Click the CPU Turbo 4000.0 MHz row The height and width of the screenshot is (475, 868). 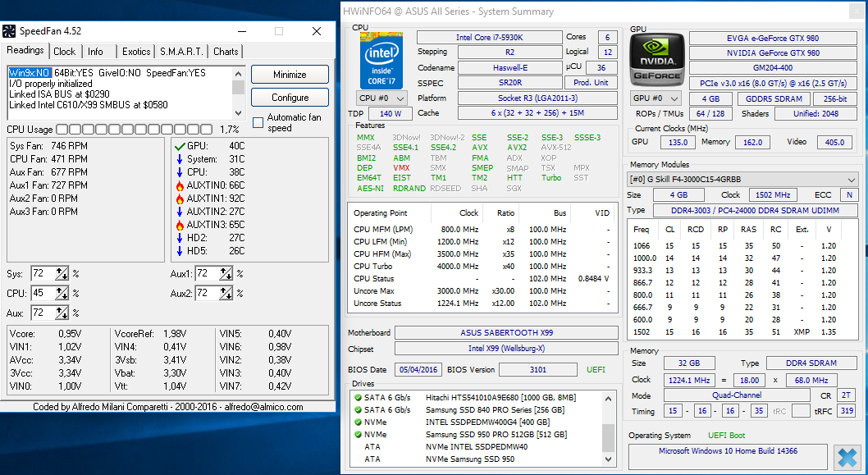(x=482, y=267)
